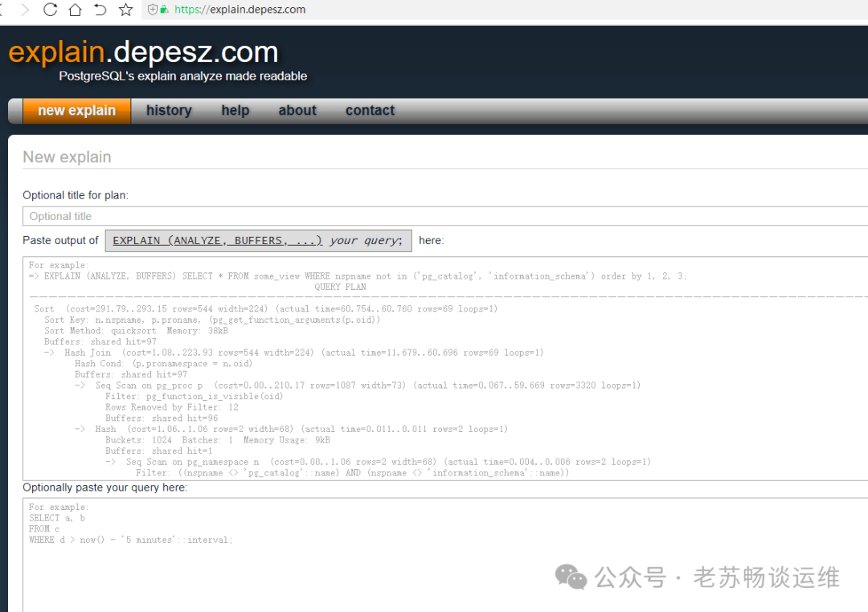Click inside the explain plan paste textarea
The image size is (868, 612).
(x=445, y=369)
